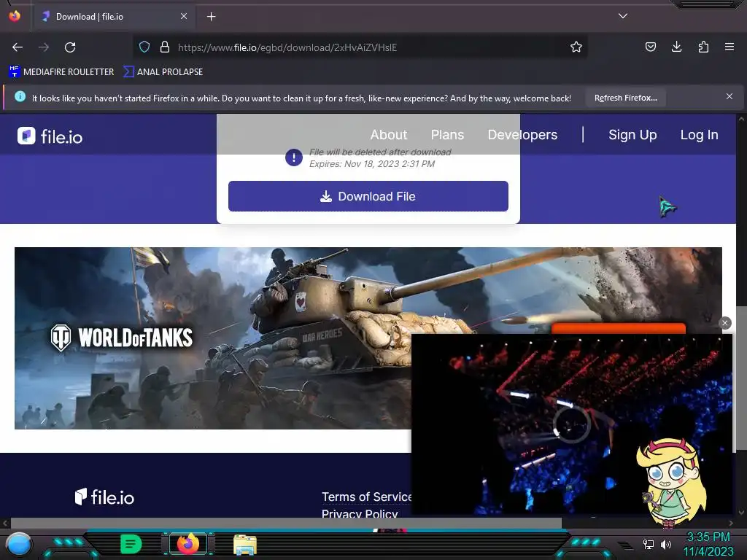Click the Star Butterfly desktop mascot
The width and height of the screenshot is (747, 560).
coord(670,483)
